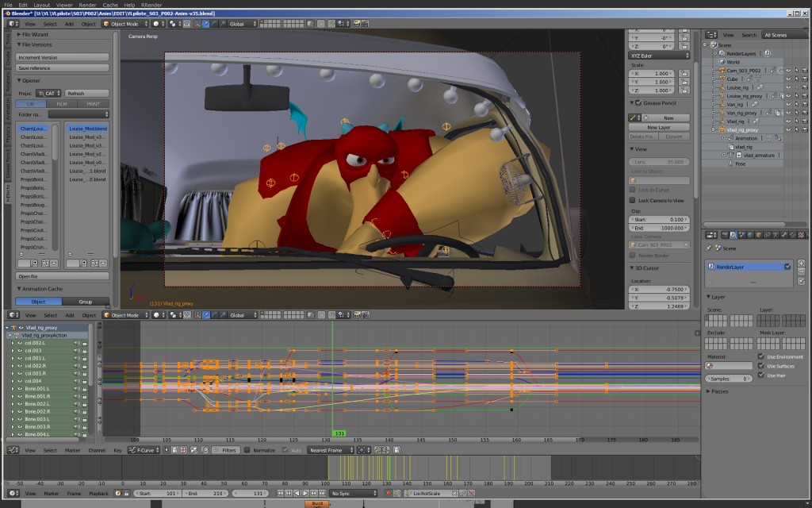The height and width of the screenshot is (508, 812).
Task: Lock the col.003 channel
Action: (84, 350)
